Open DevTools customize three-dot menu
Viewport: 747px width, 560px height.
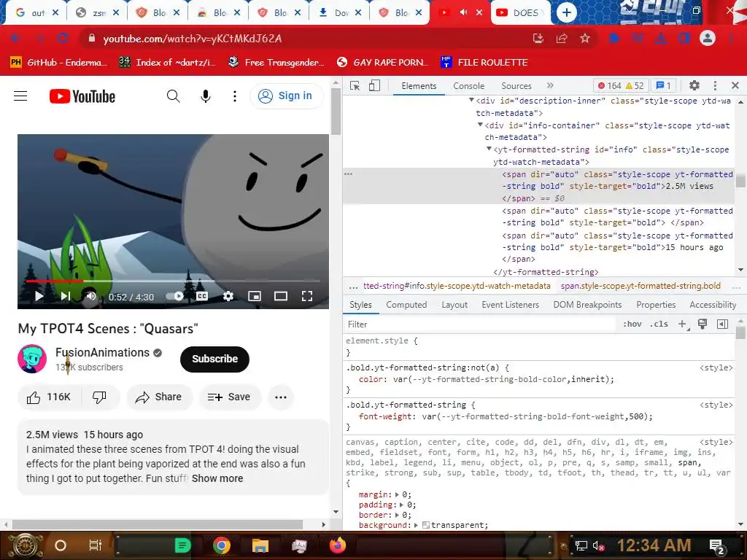715,86
